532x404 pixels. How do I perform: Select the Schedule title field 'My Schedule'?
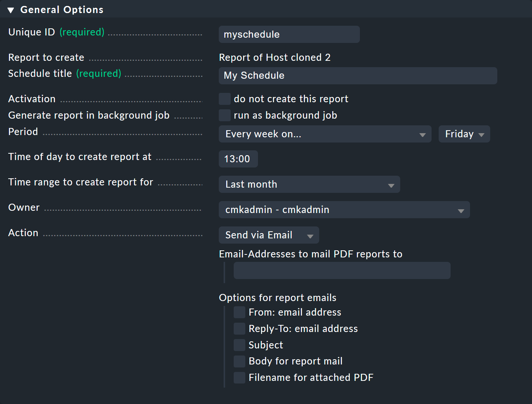(357, 76)
